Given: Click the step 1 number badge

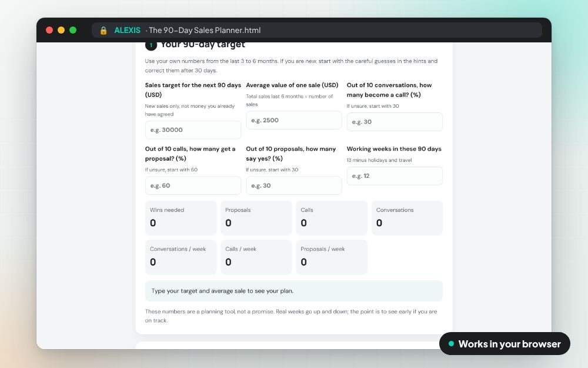Looking at the screenshot, I should point(151,45).
